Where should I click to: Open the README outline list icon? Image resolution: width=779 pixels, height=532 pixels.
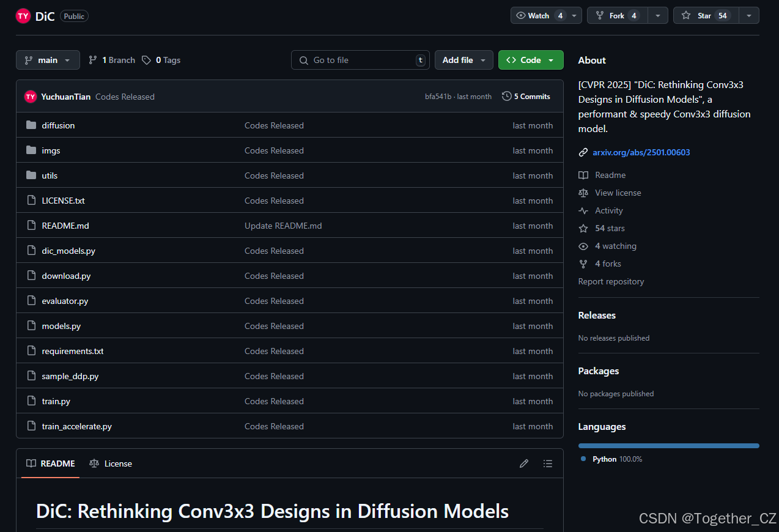click(548, 464)
